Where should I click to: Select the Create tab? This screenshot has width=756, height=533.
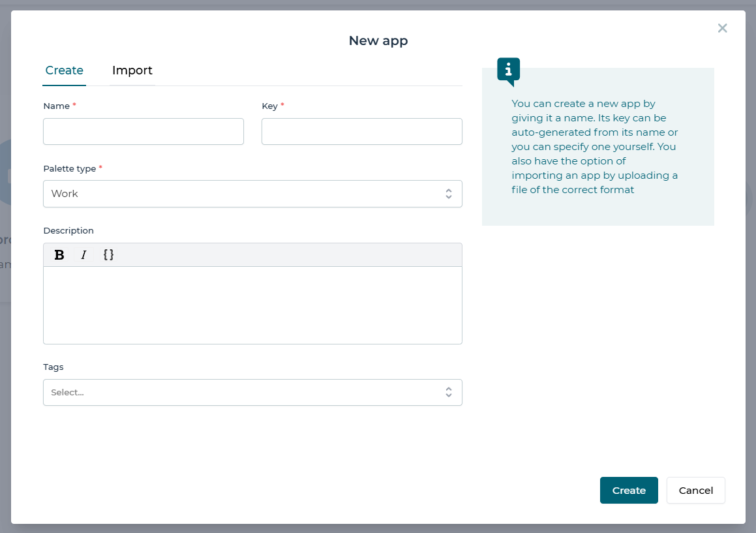64,70
